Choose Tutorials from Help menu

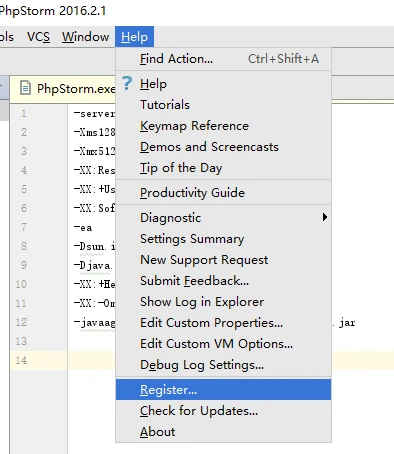point(223,105)
